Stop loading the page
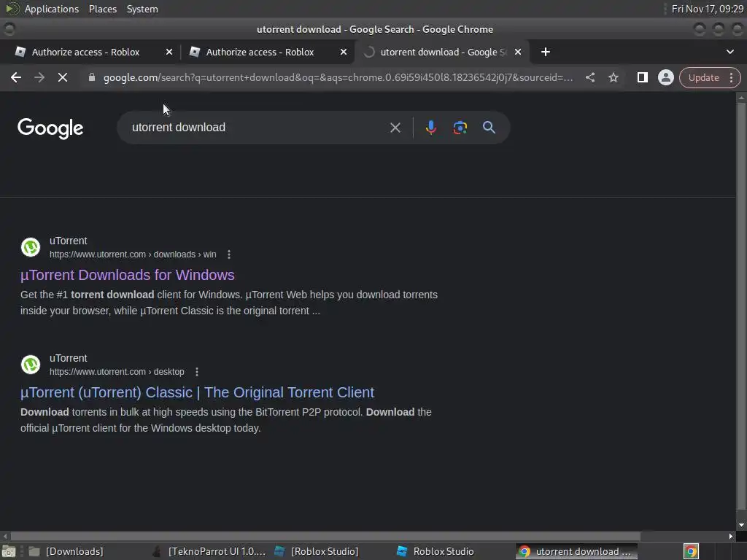The width and height of the screenshot is (747, 560). [x=63, y=77]
